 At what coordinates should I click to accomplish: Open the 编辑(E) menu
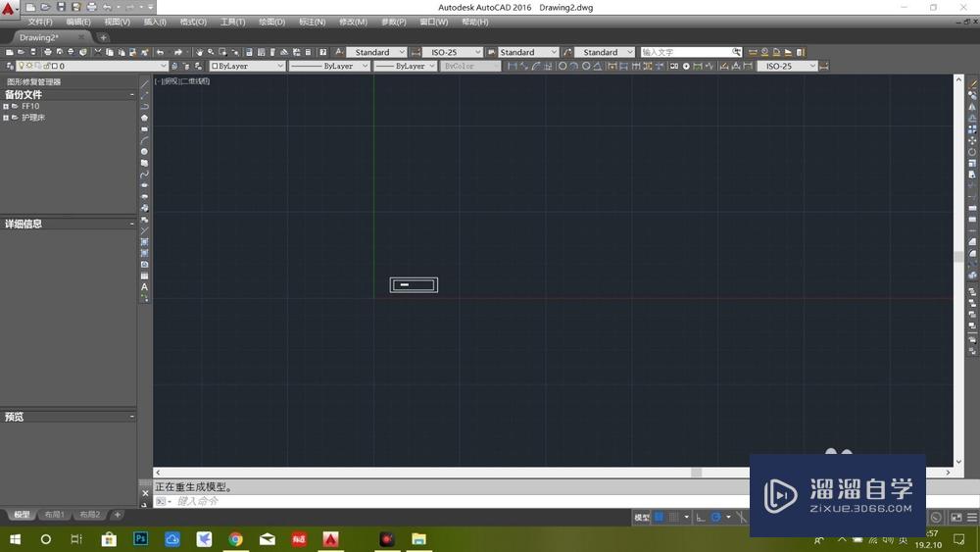(x=78, y=22)
